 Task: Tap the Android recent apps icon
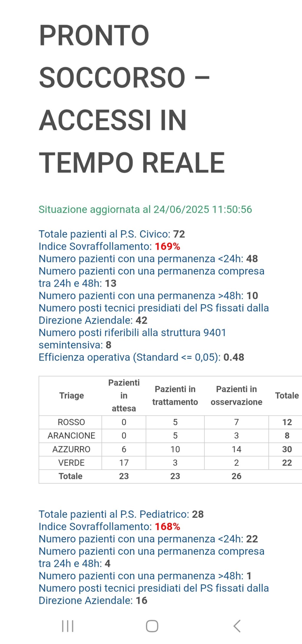tap(68, 626)
